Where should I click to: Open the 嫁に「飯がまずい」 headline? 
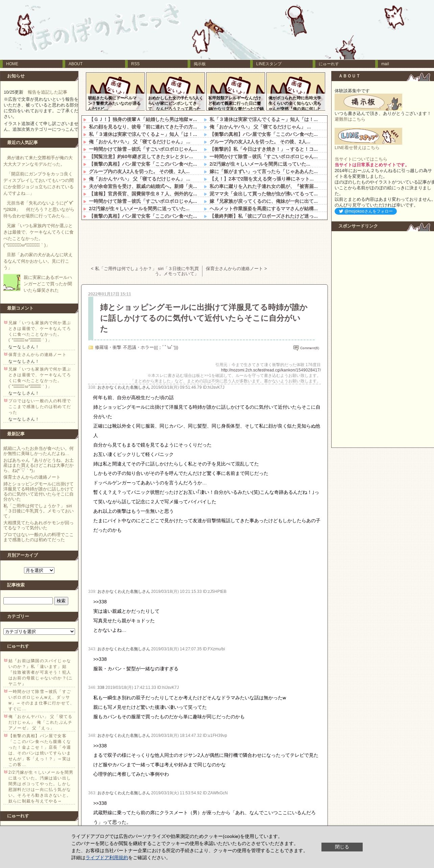(264, 172)
